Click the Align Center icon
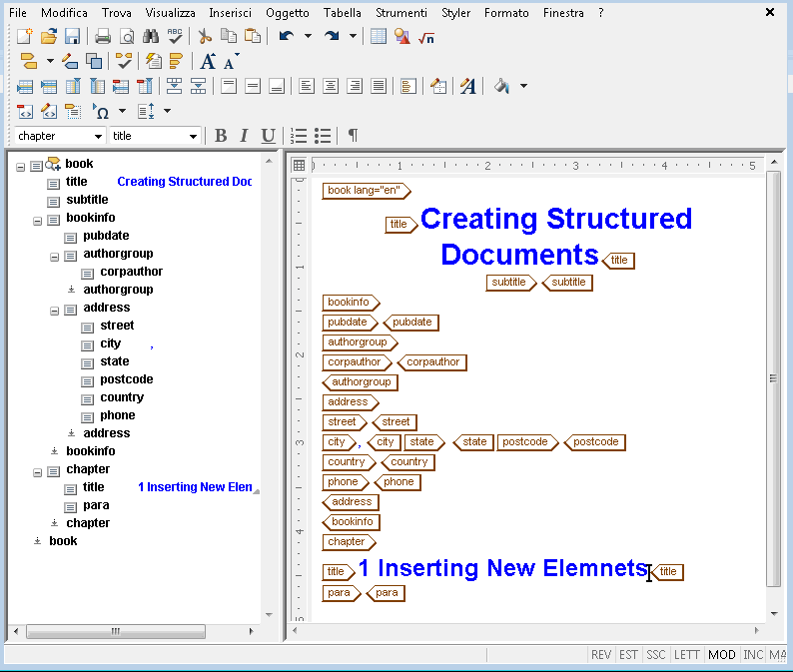 coord(331,87)
